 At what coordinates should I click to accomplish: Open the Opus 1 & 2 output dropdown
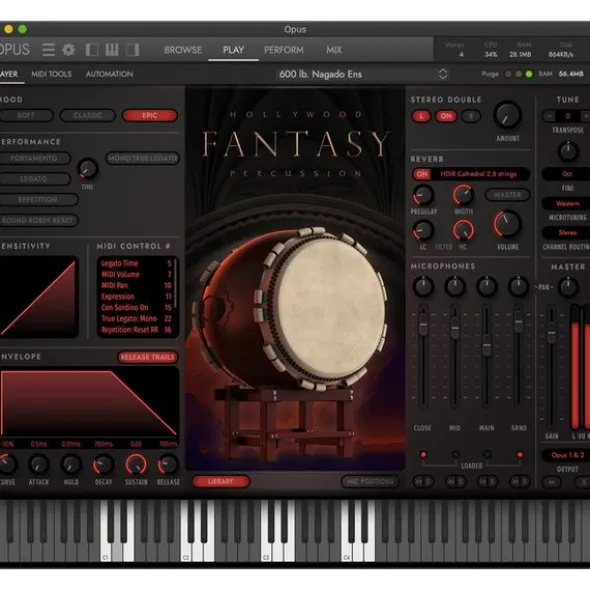click(x=567, y=455)
